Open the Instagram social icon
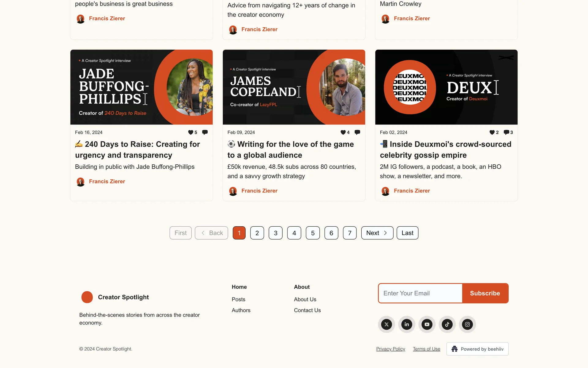The height and width of the screenshot is (368, 588). pos(467,324)
